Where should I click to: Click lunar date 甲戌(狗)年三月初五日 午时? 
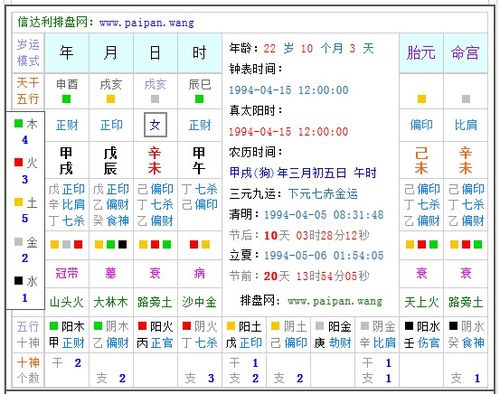303,173
